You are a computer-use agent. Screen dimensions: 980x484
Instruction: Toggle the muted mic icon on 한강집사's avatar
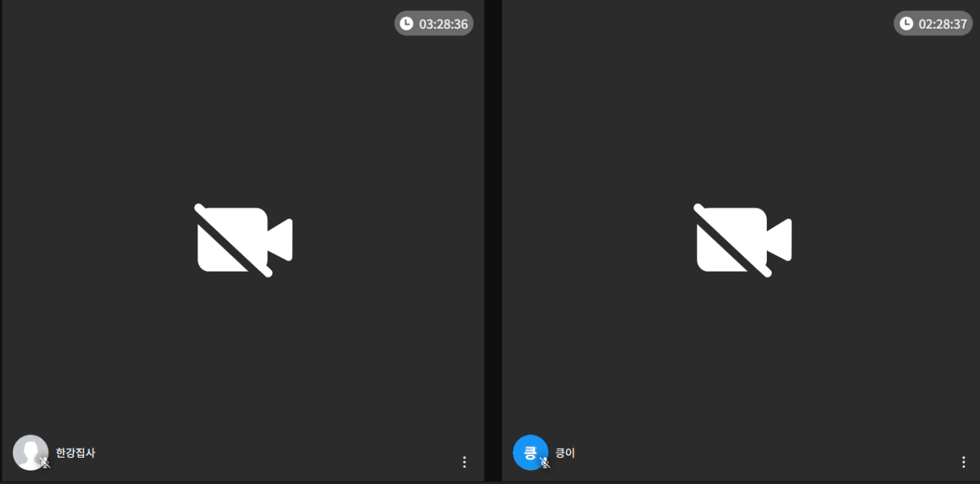pyautogui.click(x=45, y=462)
